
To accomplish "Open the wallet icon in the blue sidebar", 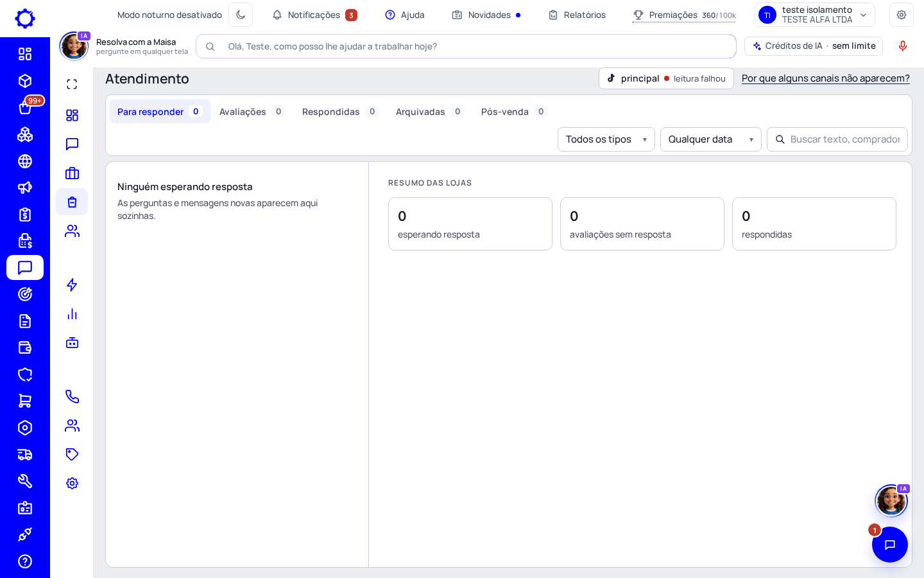I will pyautogui.click(x=25, y=347).
